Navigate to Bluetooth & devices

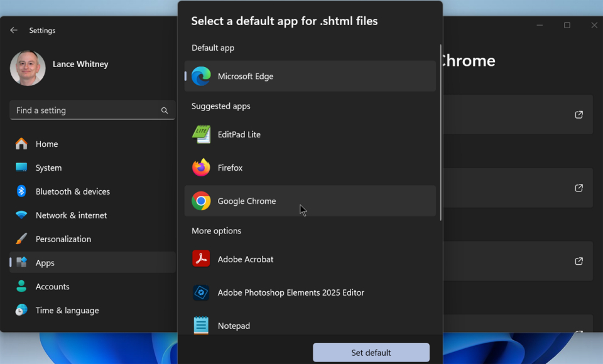[x=72, y=191]
